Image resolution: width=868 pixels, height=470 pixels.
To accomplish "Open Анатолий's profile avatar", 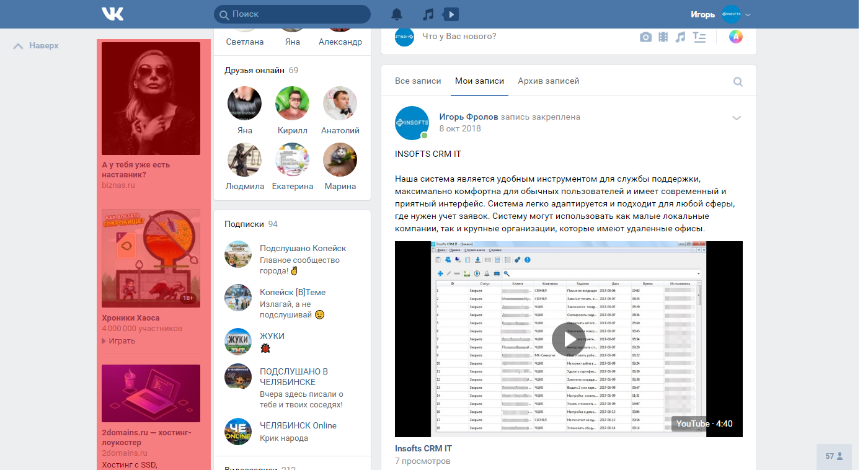I will [x=340, y=103].
